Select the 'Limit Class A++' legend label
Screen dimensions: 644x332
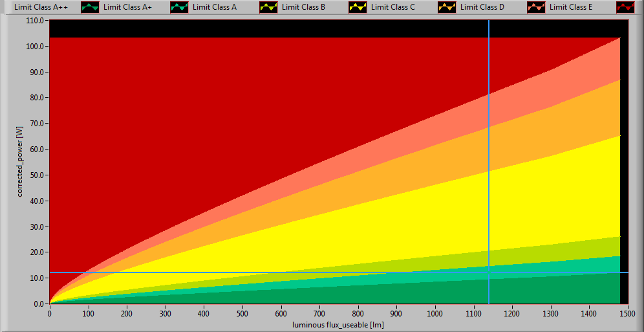click(x=41, y=7)
